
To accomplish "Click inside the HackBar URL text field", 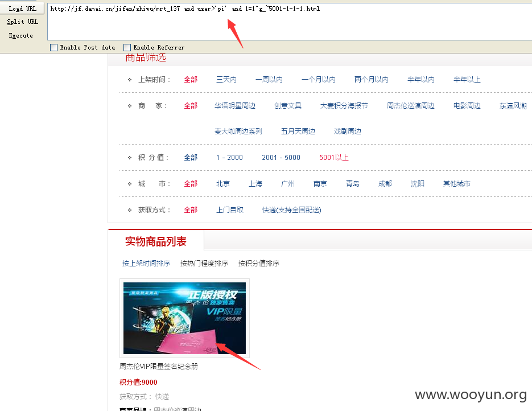I will 290,22.
